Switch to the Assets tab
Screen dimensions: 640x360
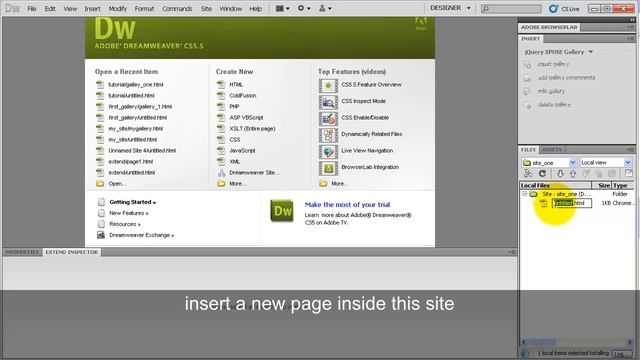552,150
